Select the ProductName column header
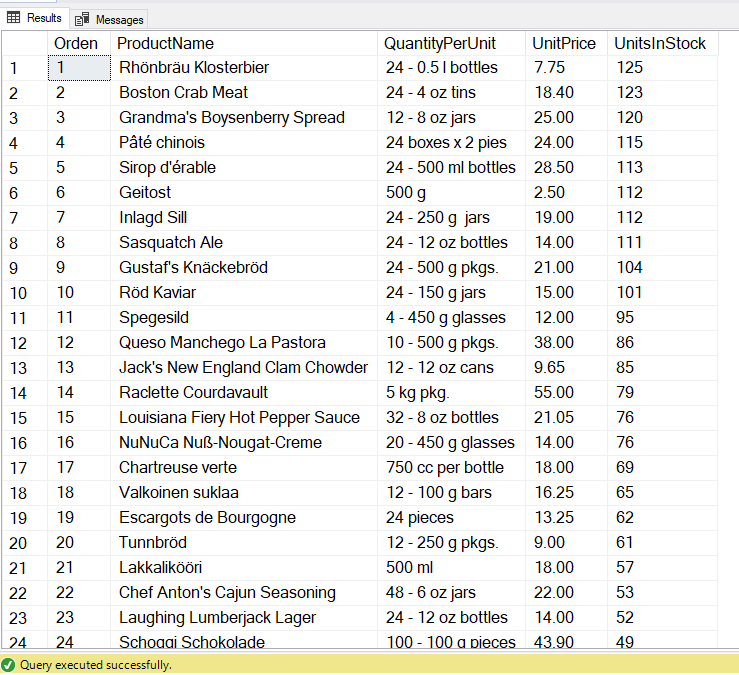 (244, 43)
